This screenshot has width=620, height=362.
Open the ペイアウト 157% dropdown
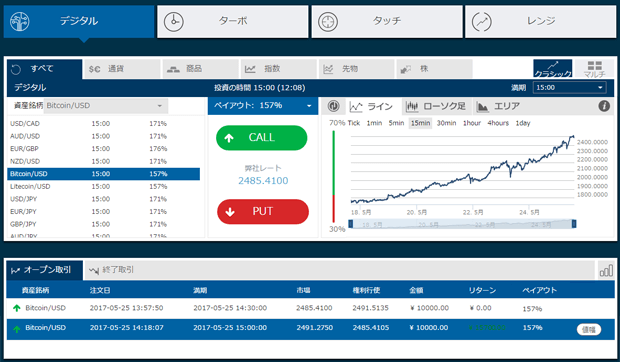click(263, 106)
